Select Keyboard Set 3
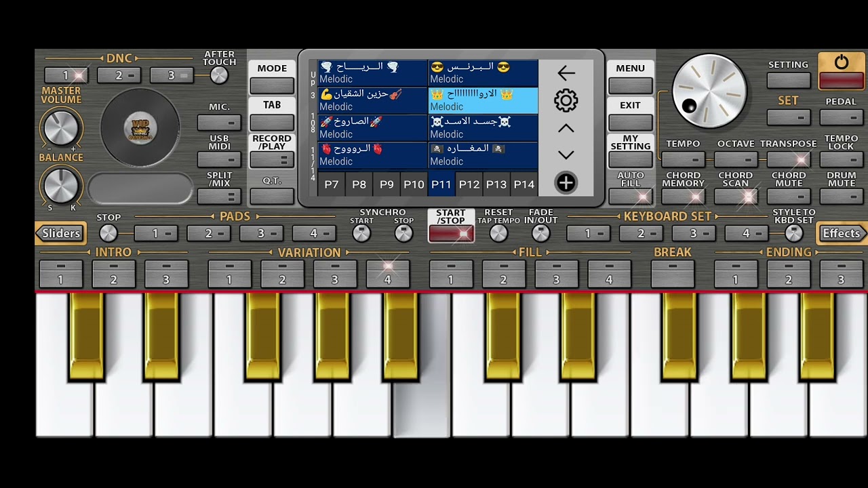Viewport: 868px width, 488px height. point(694,234)
